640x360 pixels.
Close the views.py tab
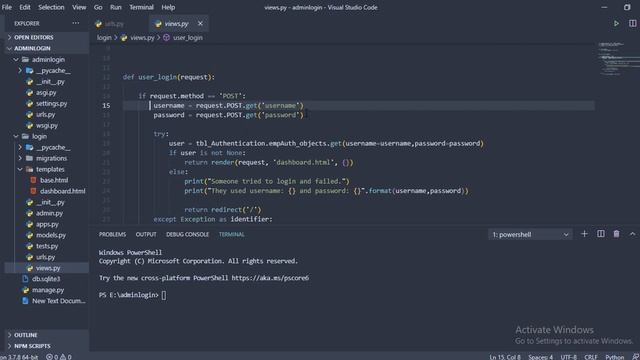(x=200, y=24)
